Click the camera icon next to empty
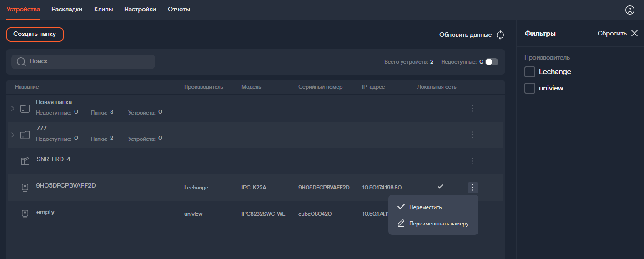The image size is (644, 259). tap(25, 214)
